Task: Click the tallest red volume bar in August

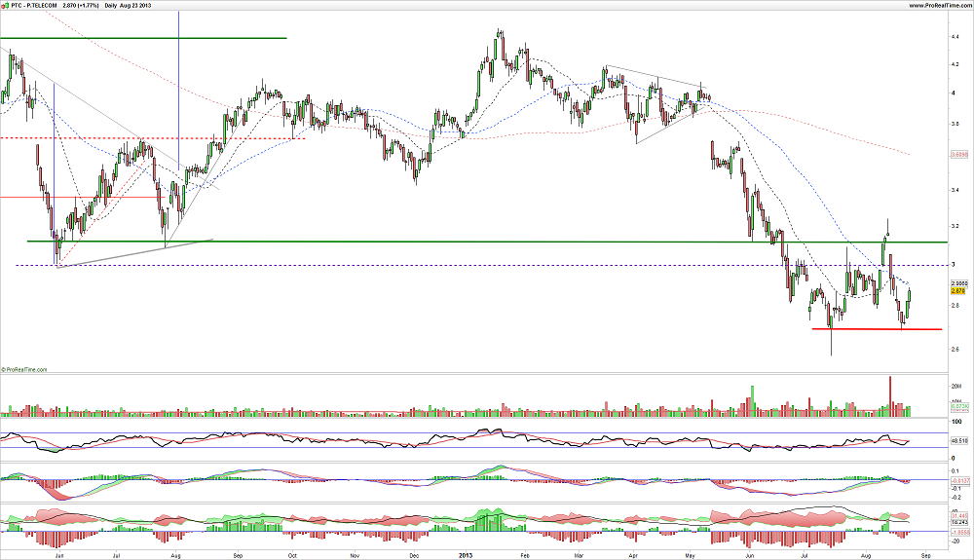Action: (x=889, y=396)
